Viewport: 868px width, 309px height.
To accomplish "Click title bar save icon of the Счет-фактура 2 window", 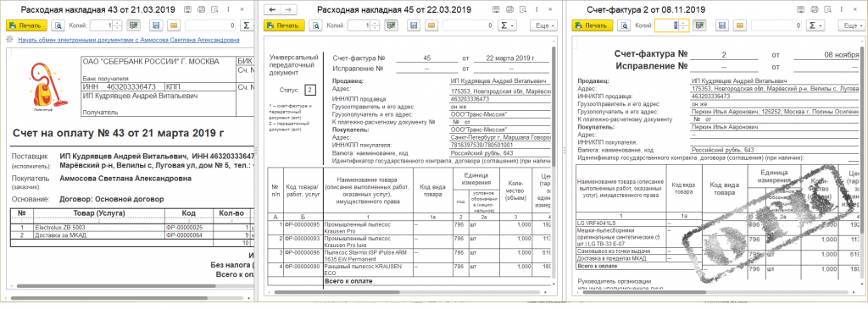I will coord(801,10).
